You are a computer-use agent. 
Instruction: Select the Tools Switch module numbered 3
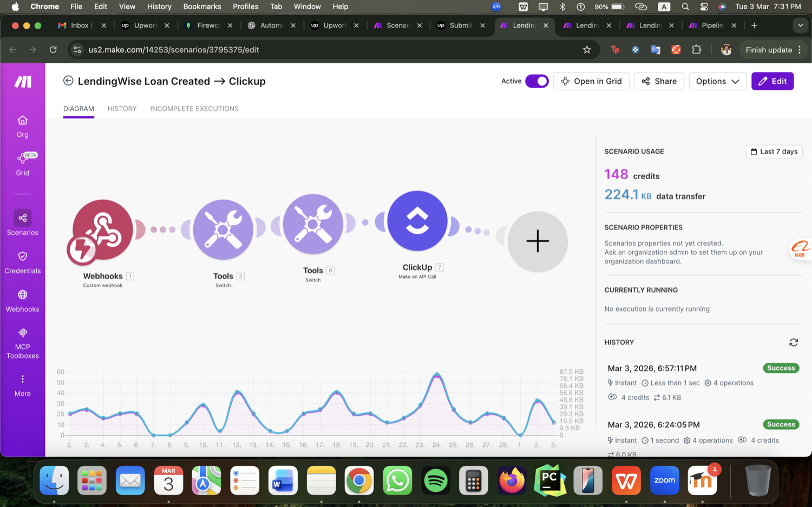click(x=223, y=229)
